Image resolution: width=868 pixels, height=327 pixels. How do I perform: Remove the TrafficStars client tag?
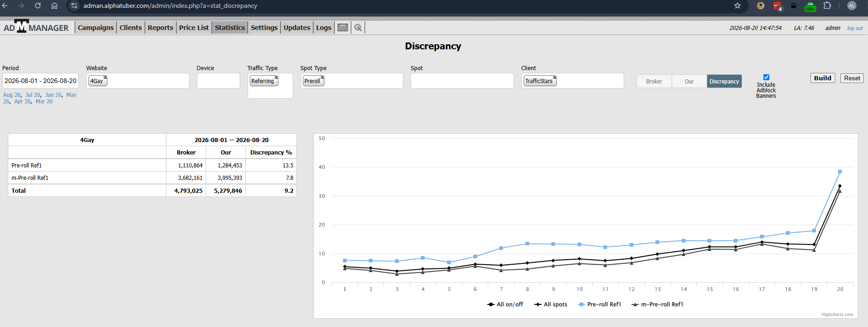point(555,77)
